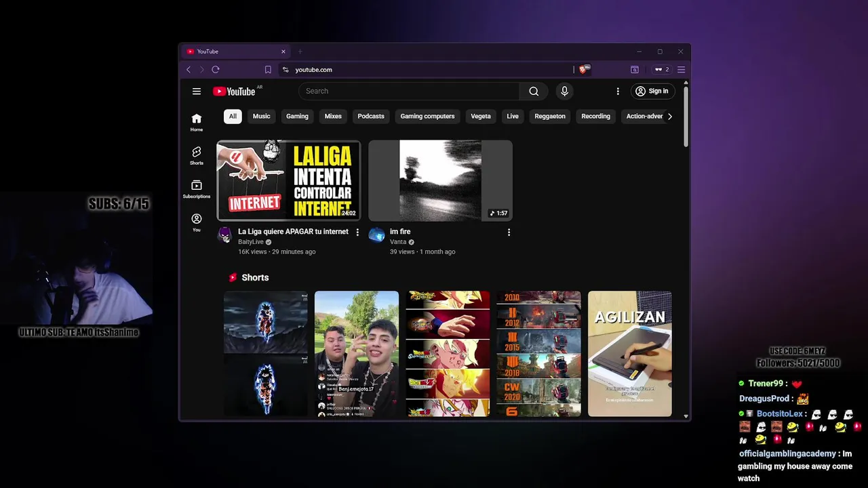
Task: Open private window indicator with count 2
Action: click(x=661, y=70)
